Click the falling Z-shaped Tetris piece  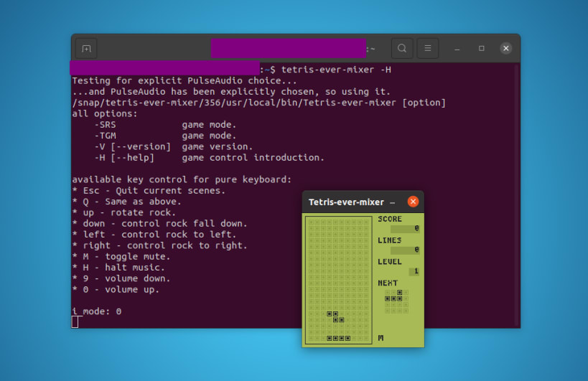(x=335, y=317)
